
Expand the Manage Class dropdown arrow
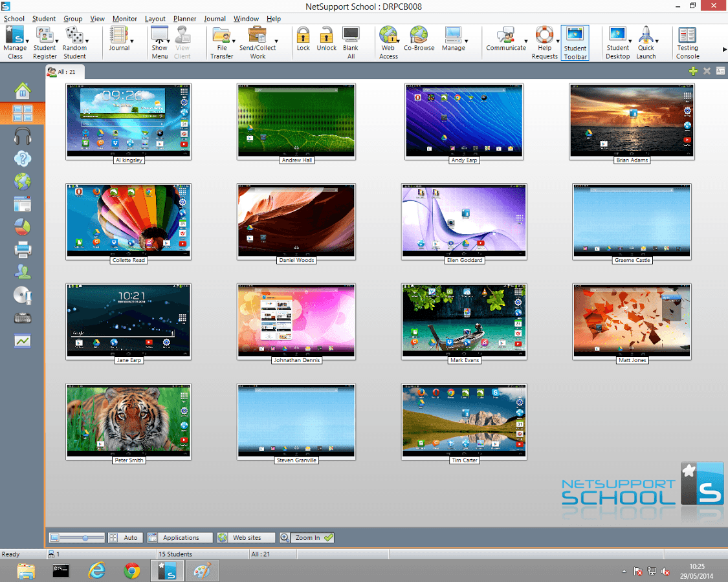(x=27, y=41)
